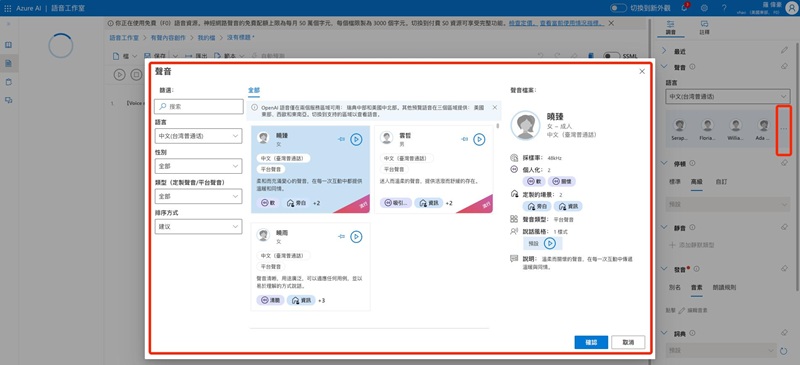Select the 朗讀規則 tab
This screenshot has height=365, width=800.
coord(724,287)
